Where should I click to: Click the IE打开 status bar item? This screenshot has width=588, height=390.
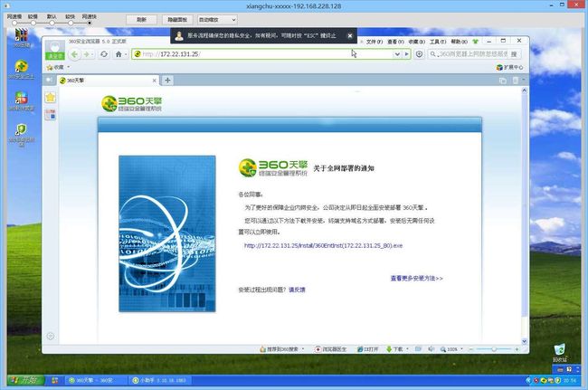click(x=367, y=349)
